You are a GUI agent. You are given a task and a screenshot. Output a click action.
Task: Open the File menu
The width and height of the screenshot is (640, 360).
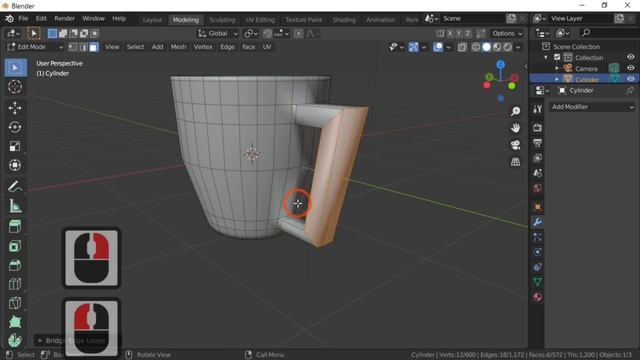(23, 19)
